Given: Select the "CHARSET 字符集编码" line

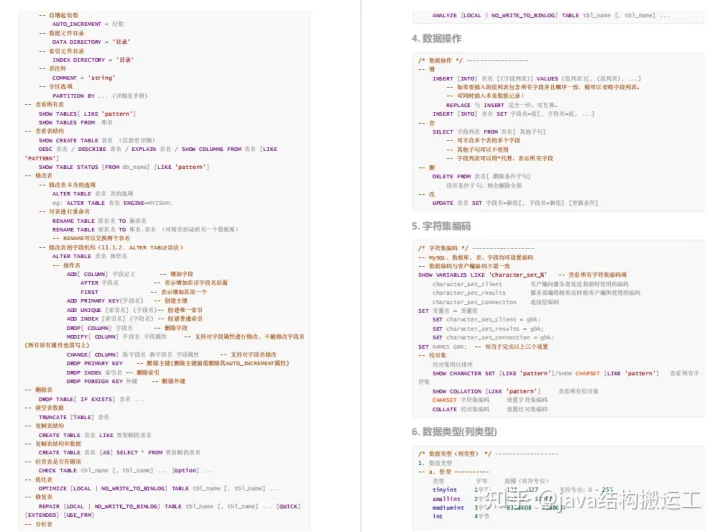Looking at the screenshot, I should [x=490, y=400].
